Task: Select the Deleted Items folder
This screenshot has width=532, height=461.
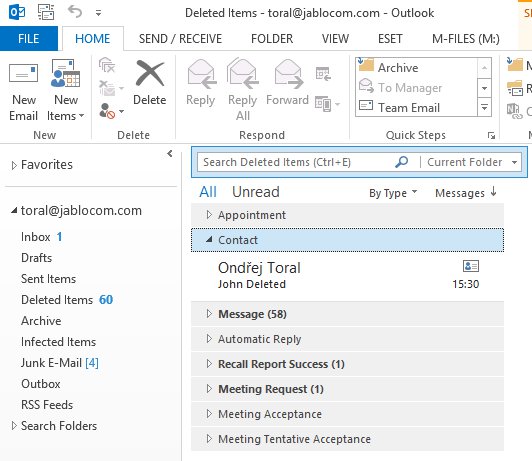Action: [57, 300]
